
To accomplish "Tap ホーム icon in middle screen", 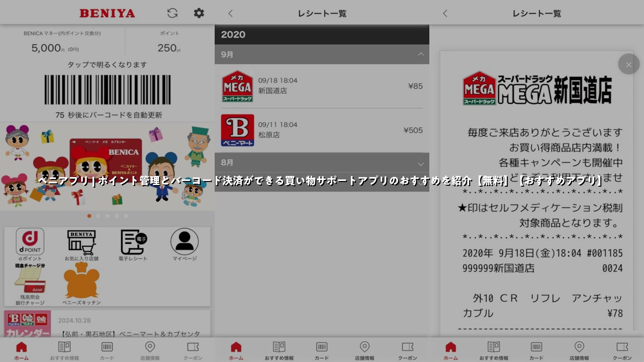I will [236, 351].
